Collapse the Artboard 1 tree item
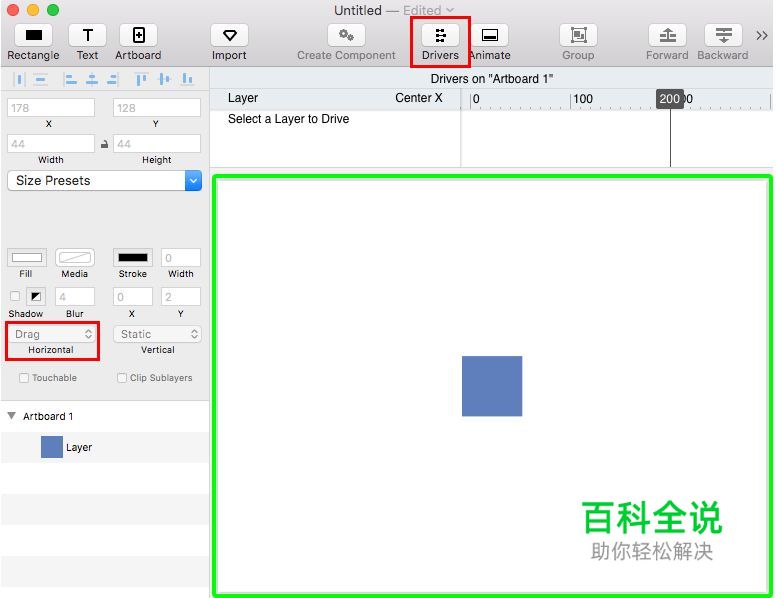 [x=12, y=416]
